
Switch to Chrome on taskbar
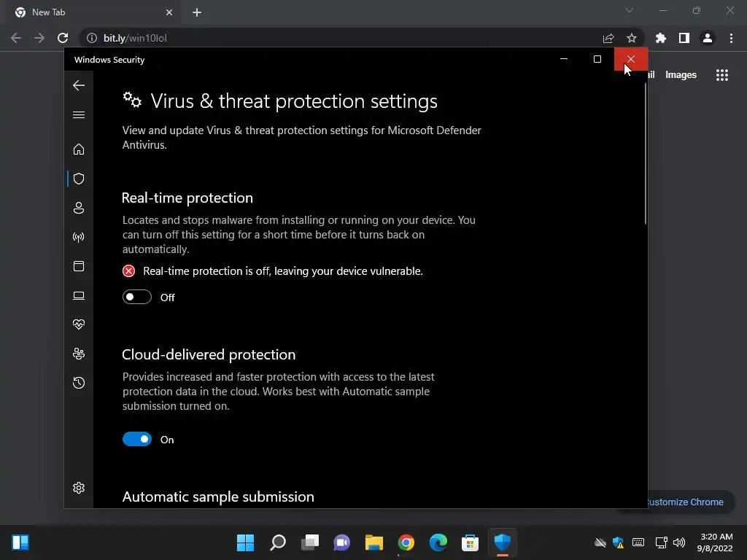tap(406, 542)
